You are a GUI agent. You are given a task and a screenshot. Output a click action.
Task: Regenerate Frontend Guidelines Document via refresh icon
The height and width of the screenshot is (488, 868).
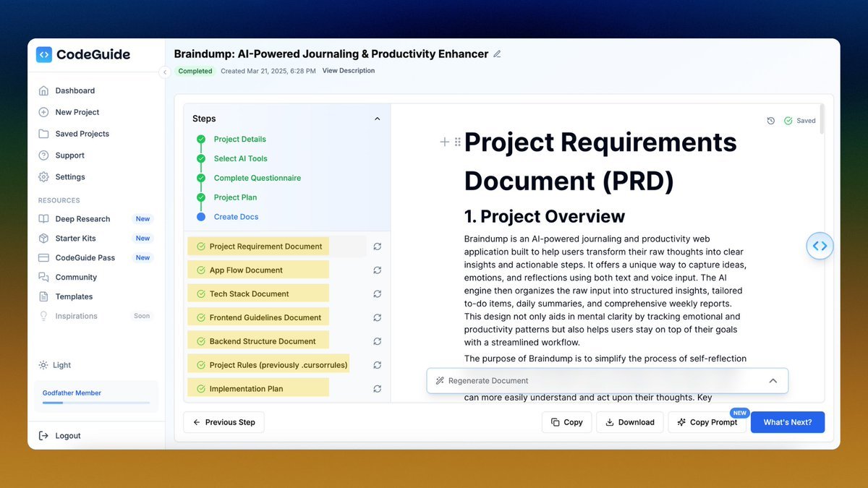tap(377, 317)
